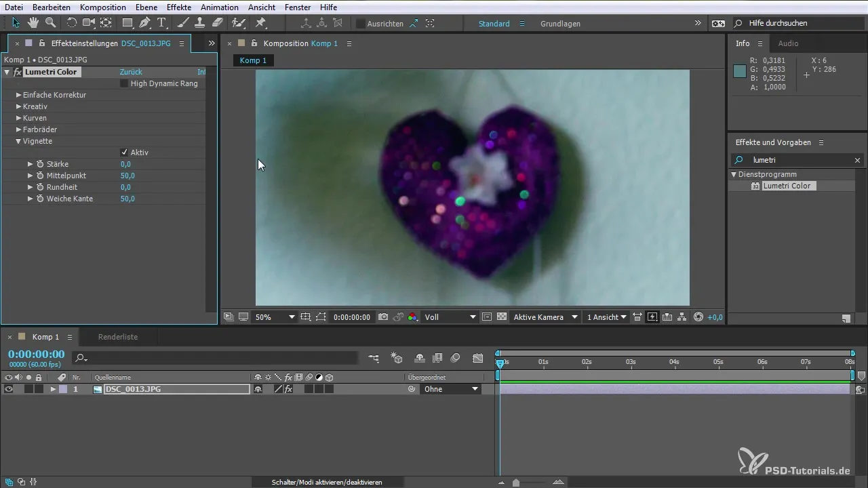
Task: Expand the Kurven section
Action: click(x=19, y=118)
